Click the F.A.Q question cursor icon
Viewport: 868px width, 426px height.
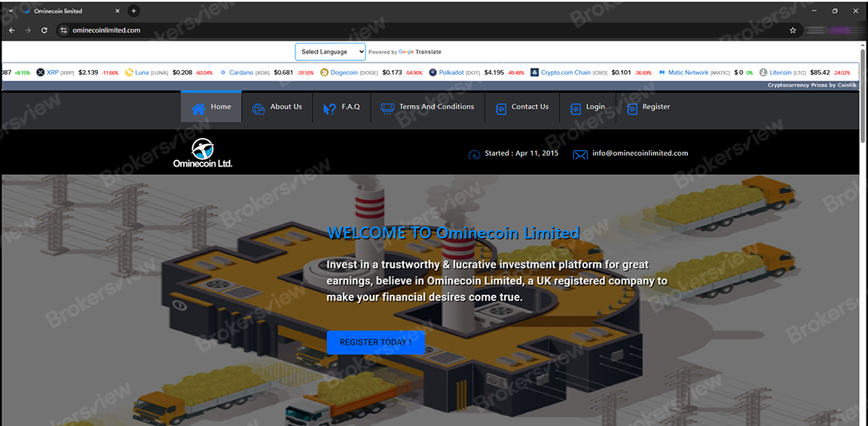(329, 109)
